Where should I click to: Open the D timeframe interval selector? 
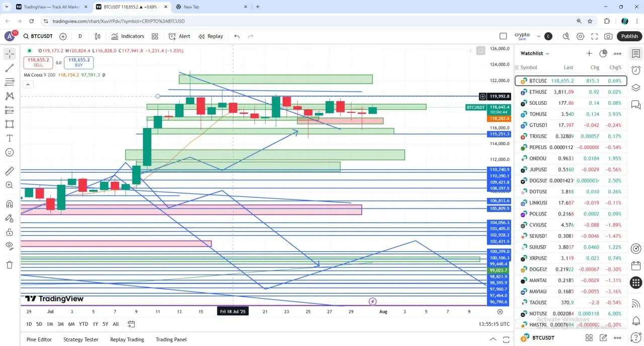pyautogui.click(x=80, y=36)
